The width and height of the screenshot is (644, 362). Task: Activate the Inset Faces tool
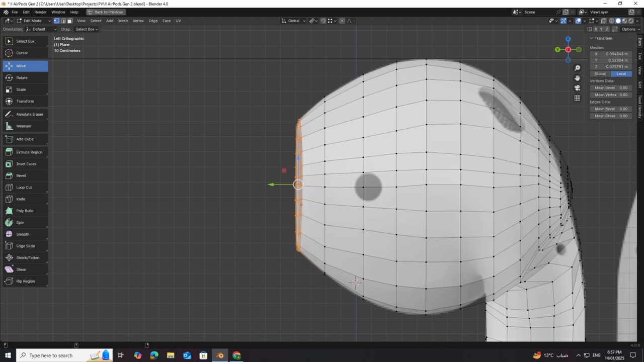pyautogui.click(x=25, y=164)
